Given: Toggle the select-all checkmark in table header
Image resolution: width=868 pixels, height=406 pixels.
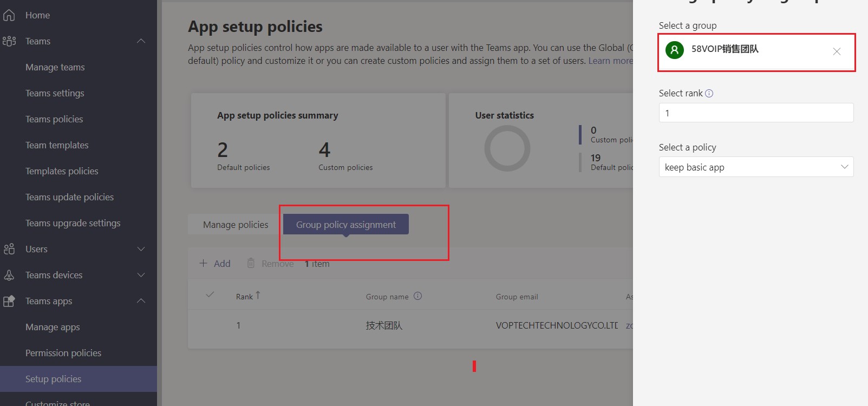Looking at the screenshot, I should pos(210,294).
